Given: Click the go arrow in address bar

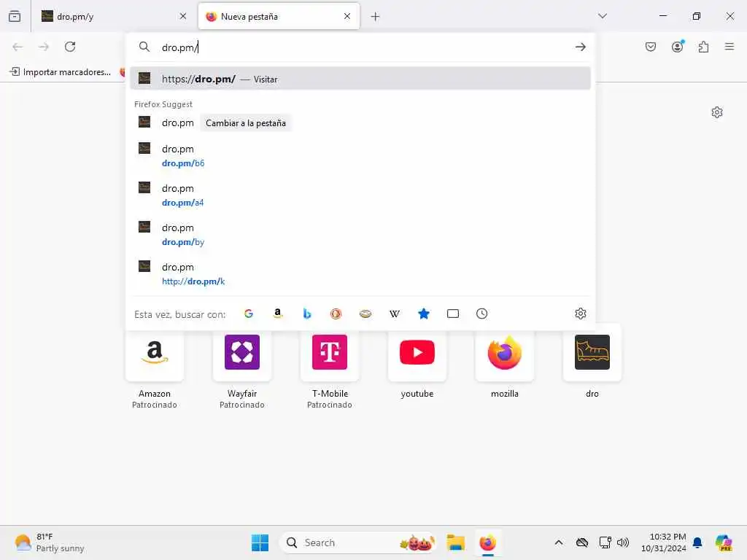Looking at the screenshot, I should point(580,47).
